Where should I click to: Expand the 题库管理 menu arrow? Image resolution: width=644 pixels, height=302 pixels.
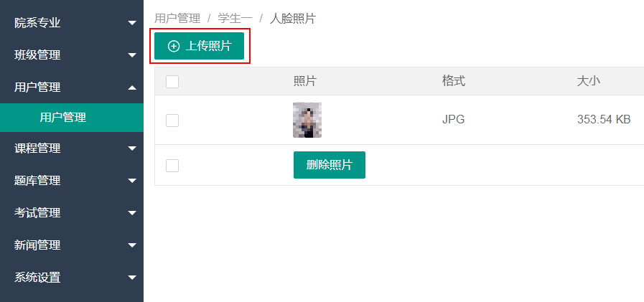coord(132,181)
